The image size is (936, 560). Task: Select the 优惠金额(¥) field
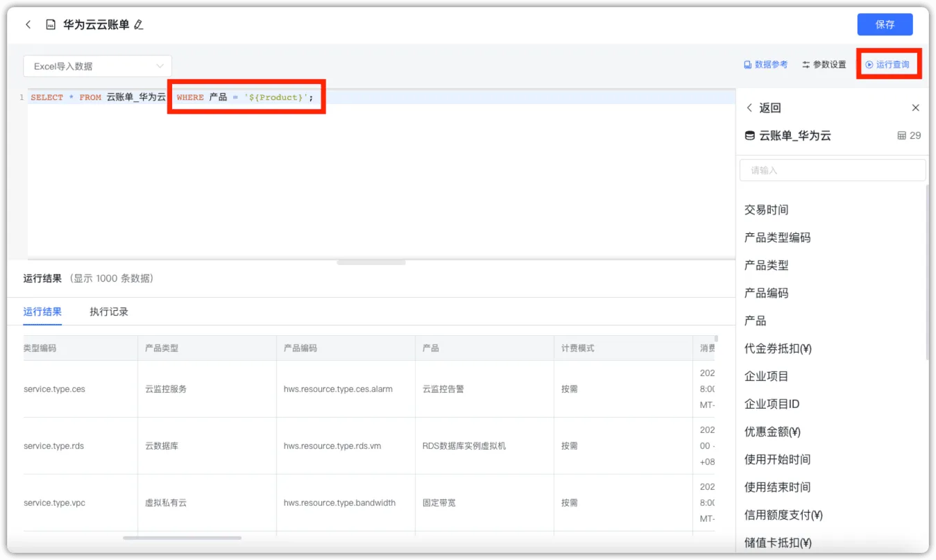[x=772, y=432]
